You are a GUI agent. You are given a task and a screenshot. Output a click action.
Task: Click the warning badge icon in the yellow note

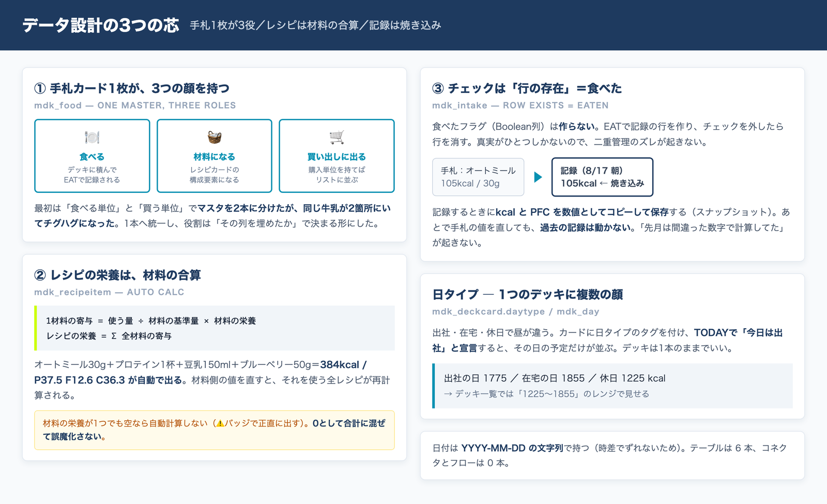coord(220,423)
